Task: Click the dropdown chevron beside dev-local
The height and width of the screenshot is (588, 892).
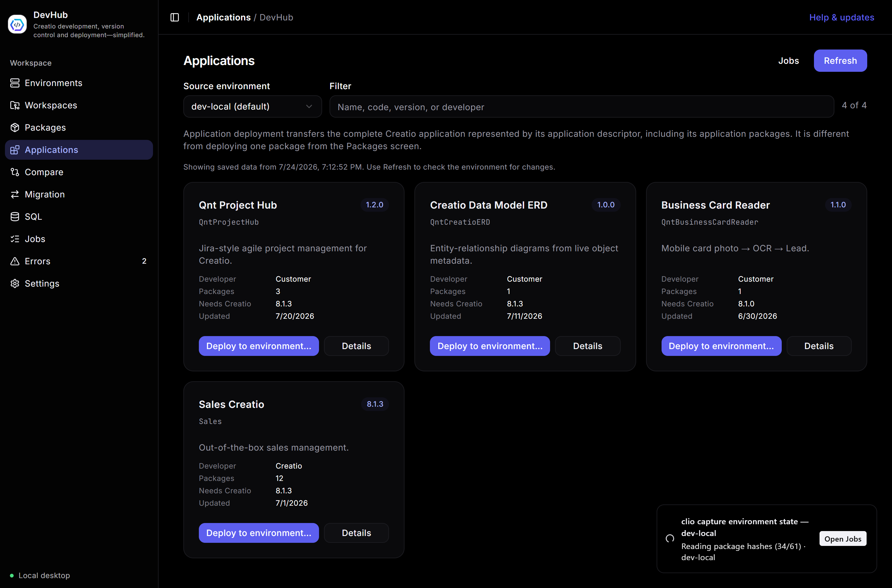Action: pos(309,106)
